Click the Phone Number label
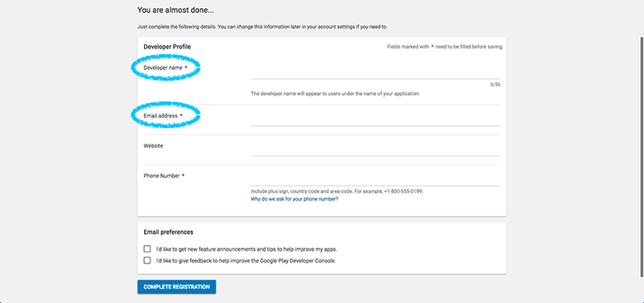Screen dimensions: 644x303 coord(162,176)
